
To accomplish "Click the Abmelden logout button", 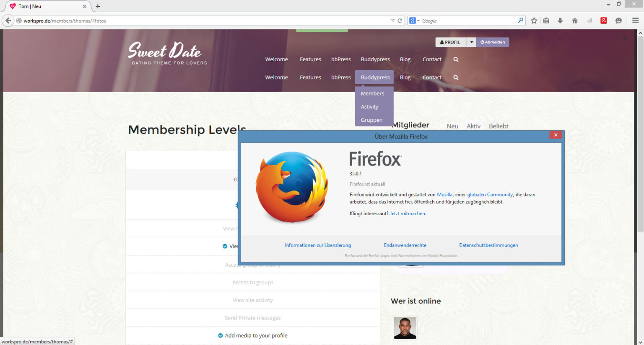I will click(x=493, y=42).
